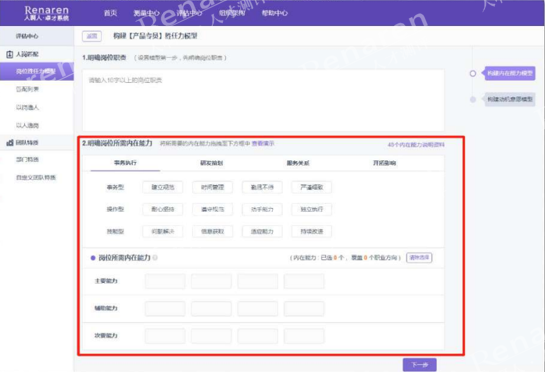Open 测评中心 in the top navigation
Screen dimensions: 545x375
click(147, 13)
